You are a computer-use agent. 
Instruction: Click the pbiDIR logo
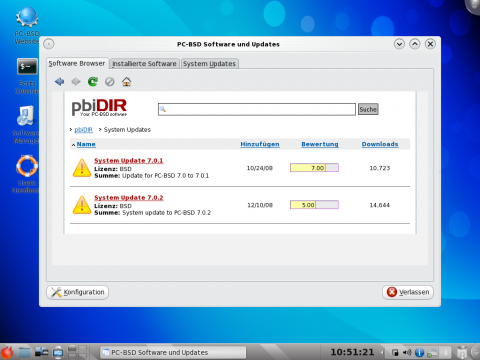(x=99, y=107)
